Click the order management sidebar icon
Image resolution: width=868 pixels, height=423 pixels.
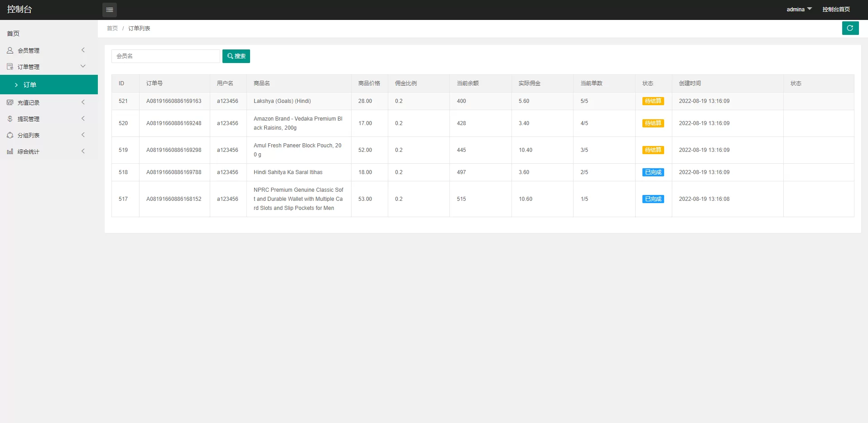tap(10, 67)
